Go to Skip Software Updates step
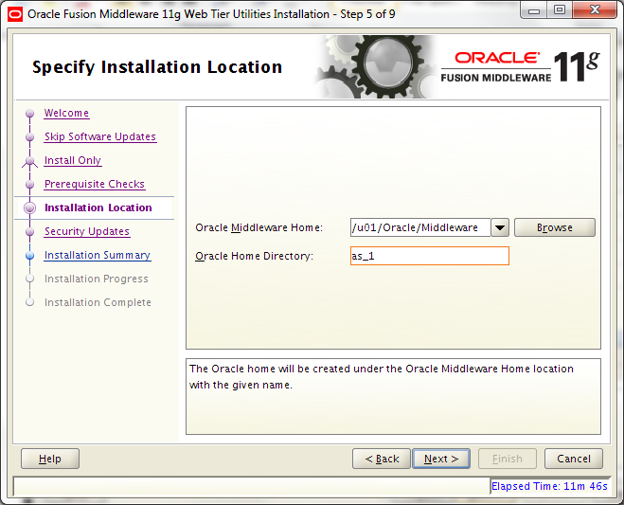The width and height of the screenshot is (624, 505). point(100,136)
